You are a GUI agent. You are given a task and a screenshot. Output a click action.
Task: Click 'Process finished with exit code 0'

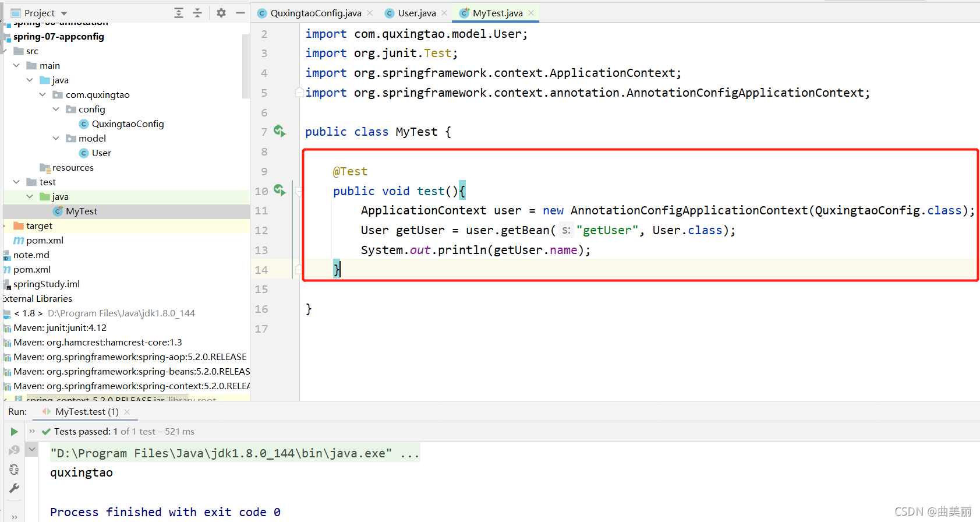[x=165, y=512]
